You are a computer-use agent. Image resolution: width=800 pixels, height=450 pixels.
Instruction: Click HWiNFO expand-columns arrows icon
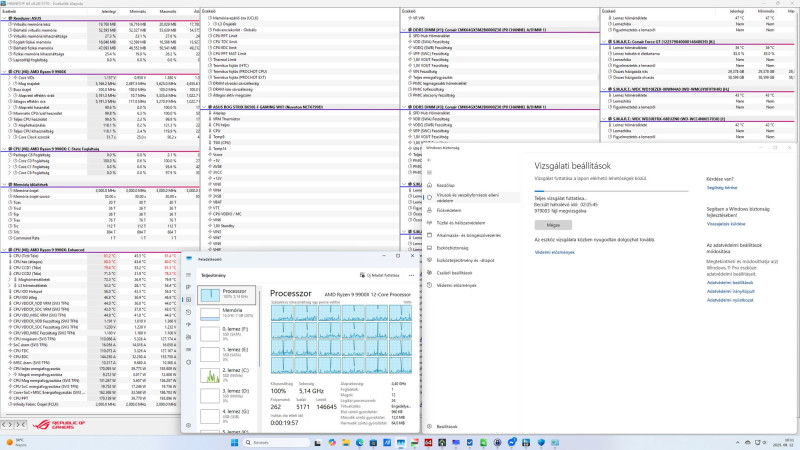click(x=7, y=424)
